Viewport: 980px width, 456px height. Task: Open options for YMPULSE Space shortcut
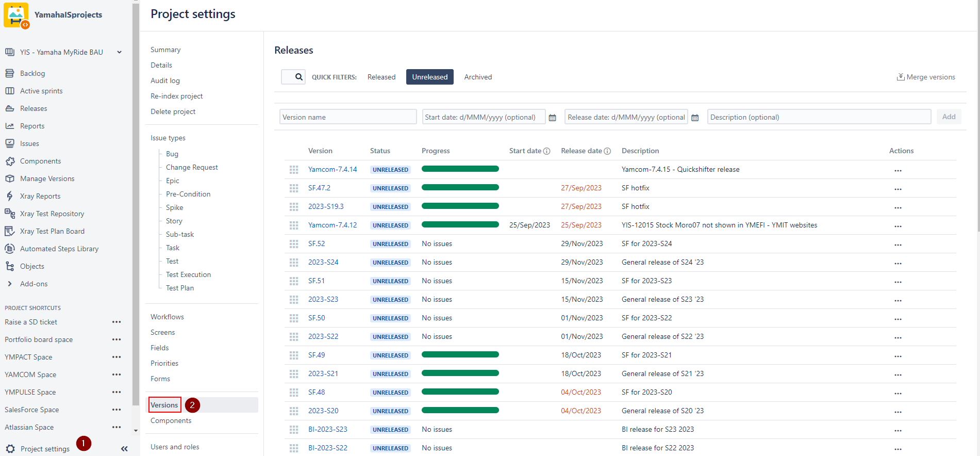coord(117,392)
